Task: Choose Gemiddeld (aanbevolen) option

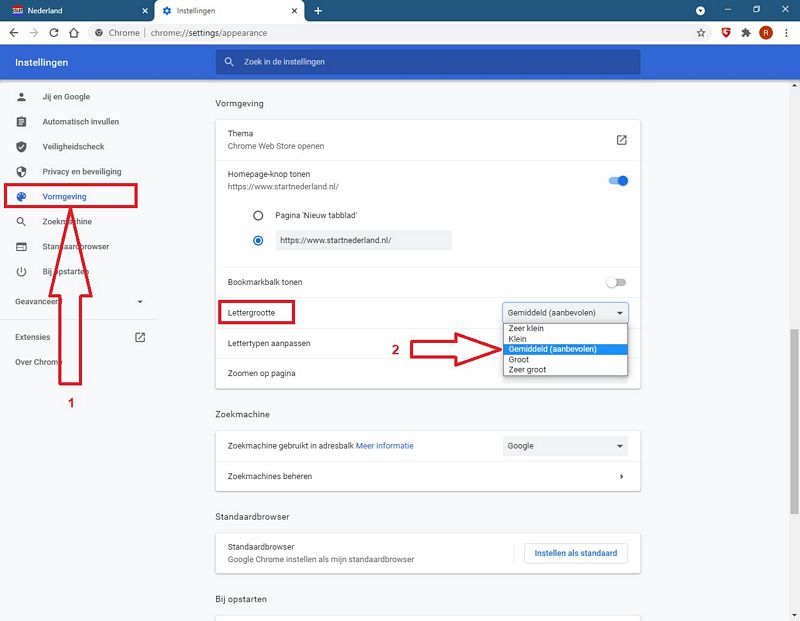Action: click(565, 349)
